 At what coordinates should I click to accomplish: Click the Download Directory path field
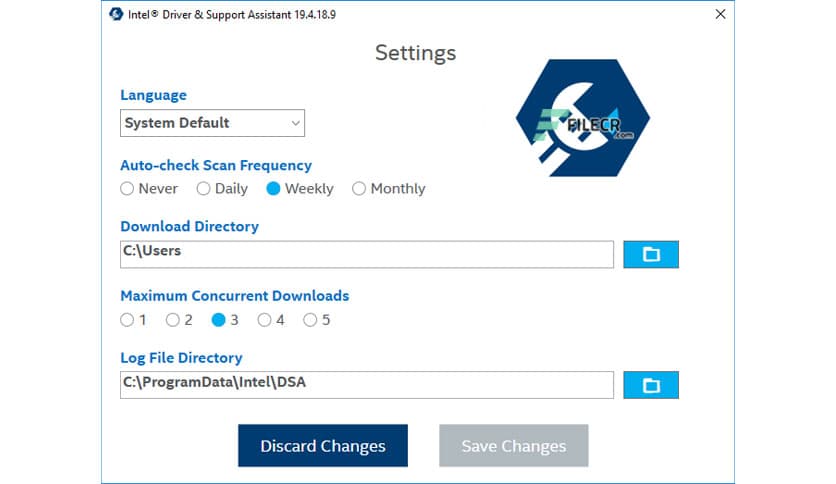pos(367,254)
